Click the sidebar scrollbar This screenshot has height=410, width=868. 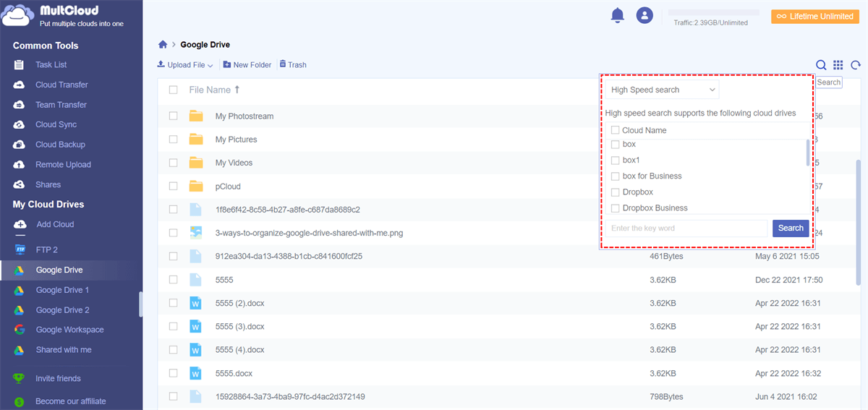(x=140, y=304)
